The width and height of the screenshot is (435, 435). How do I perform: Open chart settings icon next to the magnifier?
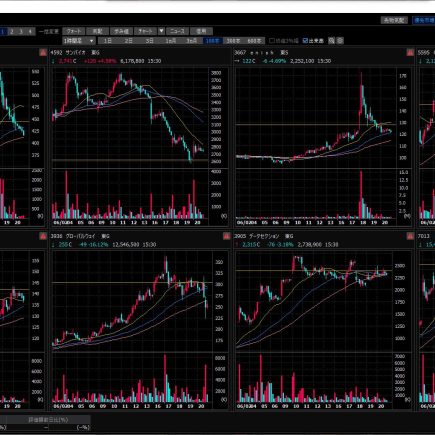tap(340, 41)
